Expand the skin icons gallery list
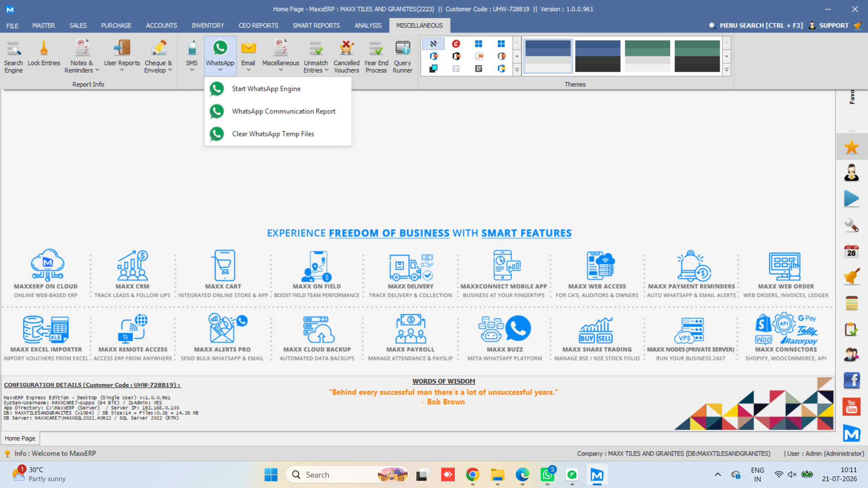 (517, 70)
